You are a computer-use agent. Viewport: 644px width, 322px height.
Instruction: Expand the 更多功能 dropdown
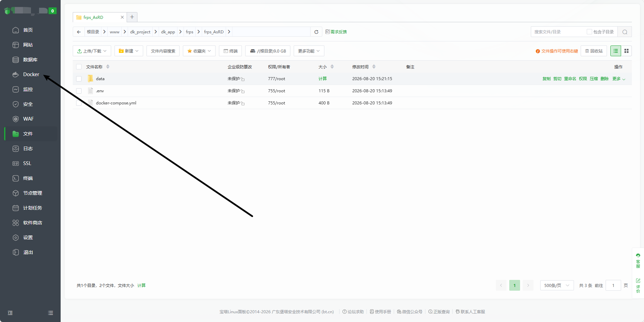[x=309, y=51]
